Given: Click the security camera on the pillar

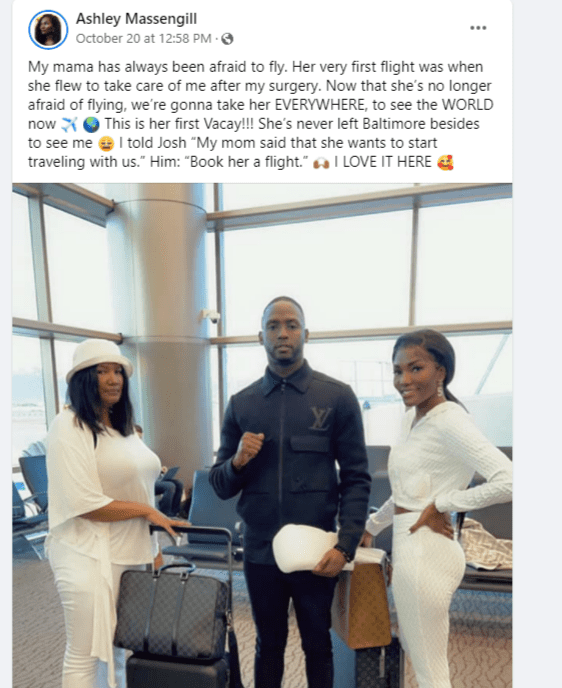Looking at the screenshot, I should (211, 315).
